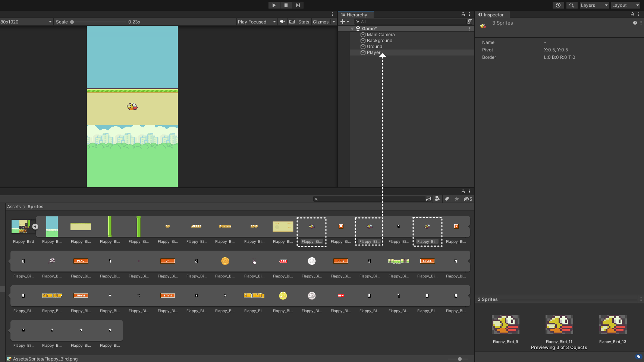This screenshot has height=362, width=644.
Task: Open the Game view resolution dropdown
Action: (x=26, y=22)
